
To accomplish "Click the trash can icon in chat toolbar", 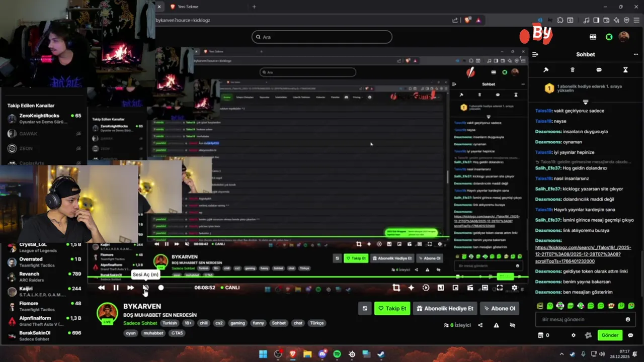I will pos(572,70).
